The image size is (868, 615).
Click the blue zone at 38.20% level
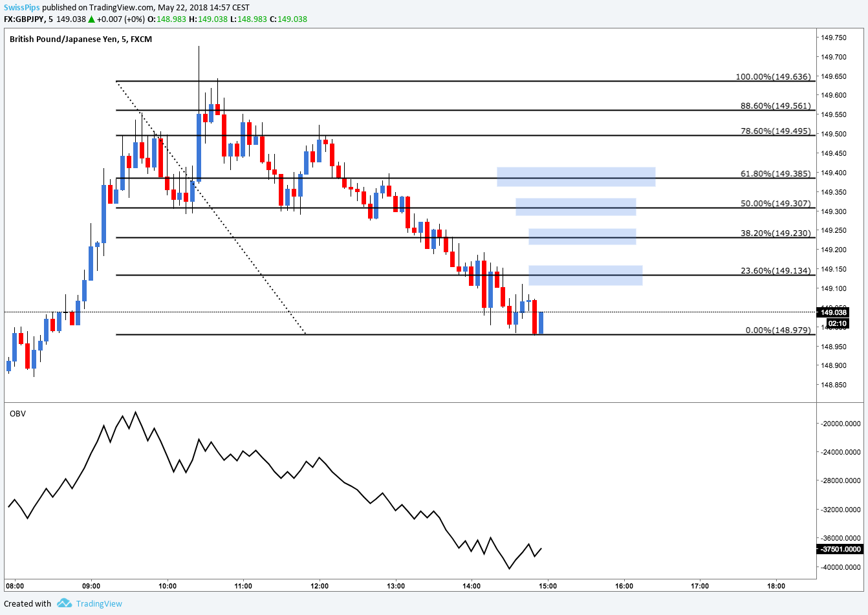(x=582, y=237)
